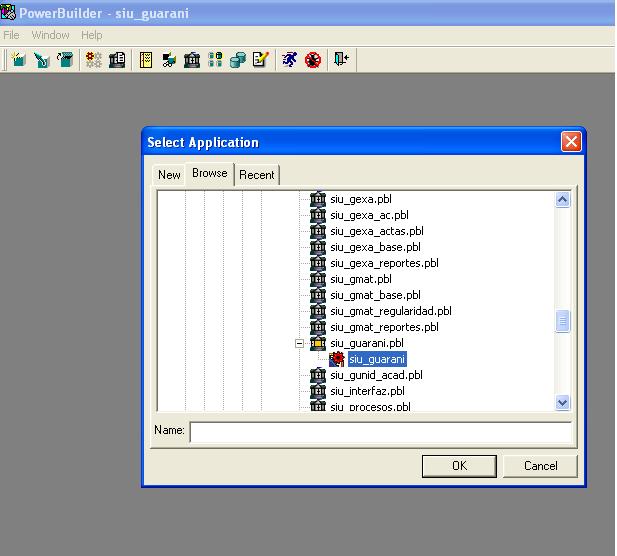
Task: Select siu_gexa_ac.pbl in the tree
Action: tap(369, 215)
